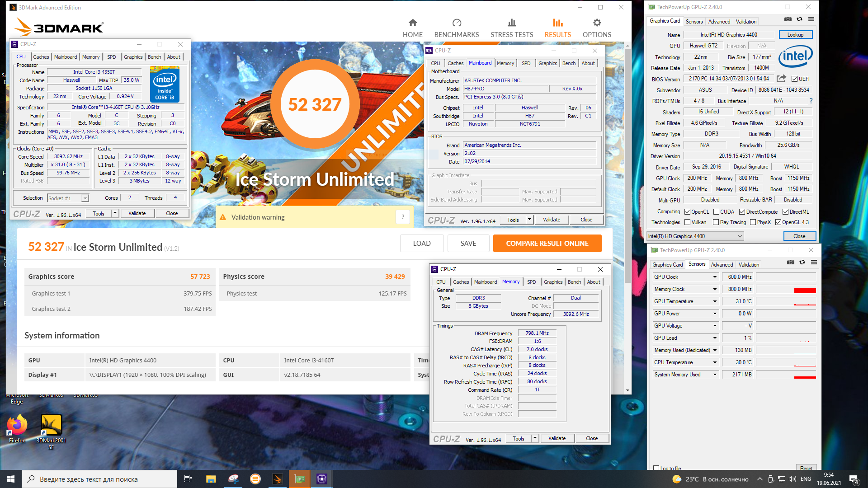This screenshot has width=868, height=488.
Task: Toggle the OpenGL 4.3 checkbox in GPU-Z
Action: (778, 222)
